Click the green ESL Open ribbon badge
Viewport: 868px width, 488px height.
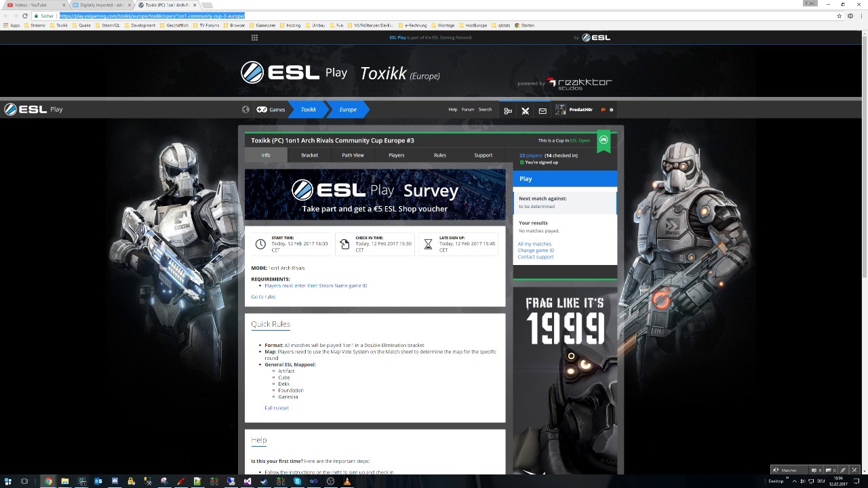point(604,140)
